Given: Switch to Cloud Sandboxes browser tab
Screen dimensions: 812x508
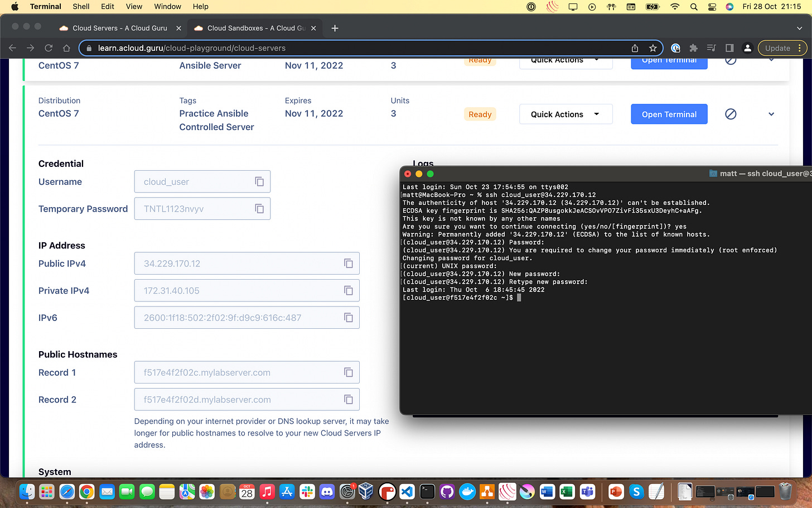Looking at the screenshot, I should [x=255, y=28].
